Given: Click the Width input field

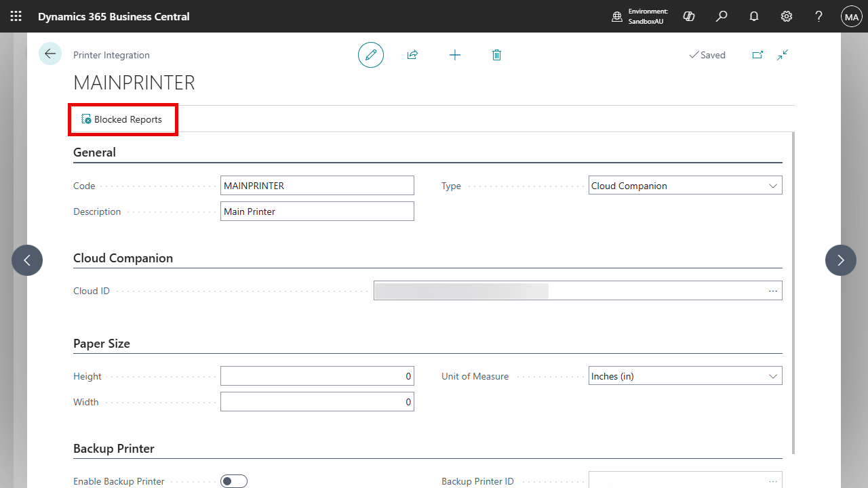Looking at the screenshot, I should click(x=317, y=402).
